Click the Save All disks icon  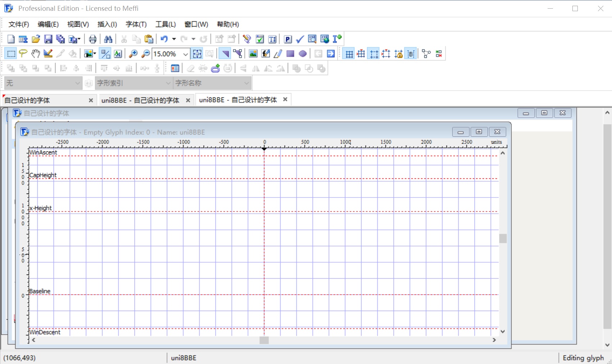tap(60, 39)
